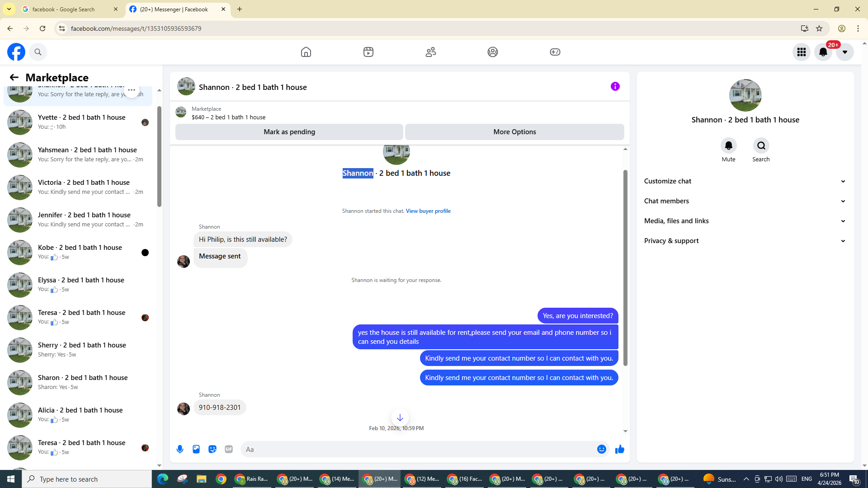This screenshot has height=488, width=868.
Task: Open the Friends icon in top nav
Action: point(431,52)
